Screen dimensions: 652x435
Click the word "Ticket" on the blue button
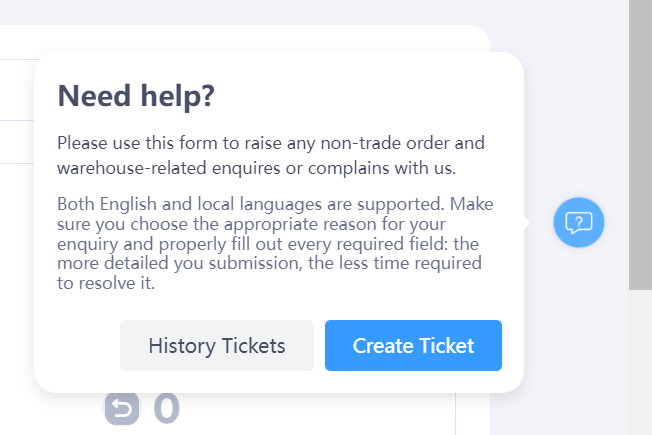click(448, 346)
